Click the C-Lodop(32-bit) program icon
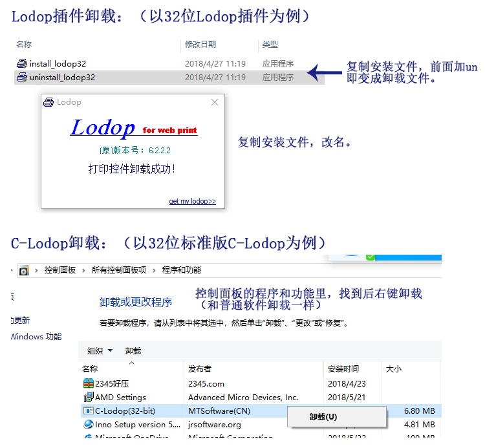 pyautogui.click(x=89, y=411)
